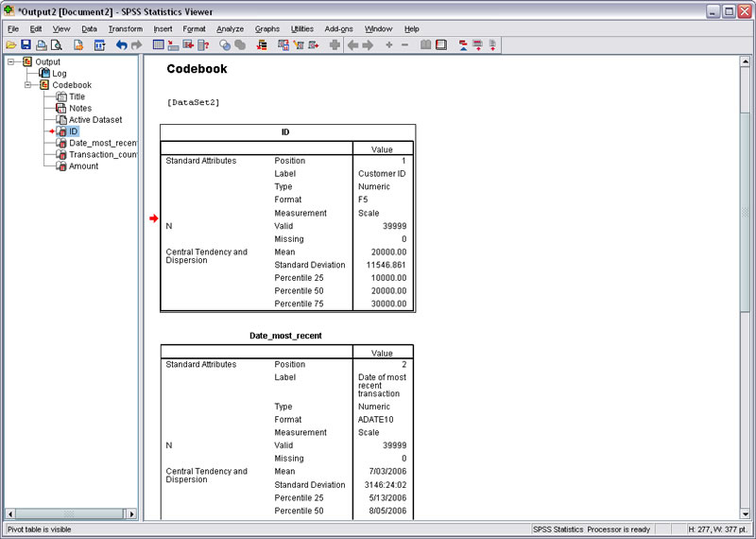This screenshot has height=539, width=756.
Task: Click the Save floppy disk icon
Action: 26,44
